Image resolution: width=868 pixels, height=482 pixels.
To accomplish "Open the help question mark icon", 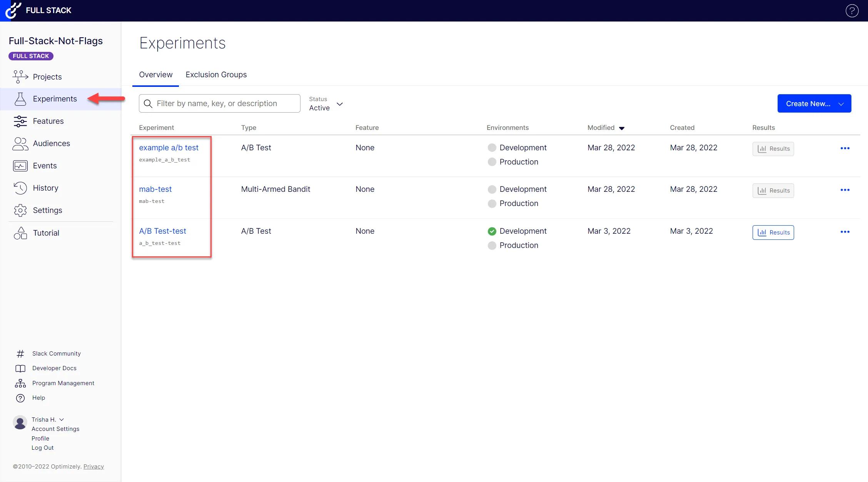I will 852,11.
